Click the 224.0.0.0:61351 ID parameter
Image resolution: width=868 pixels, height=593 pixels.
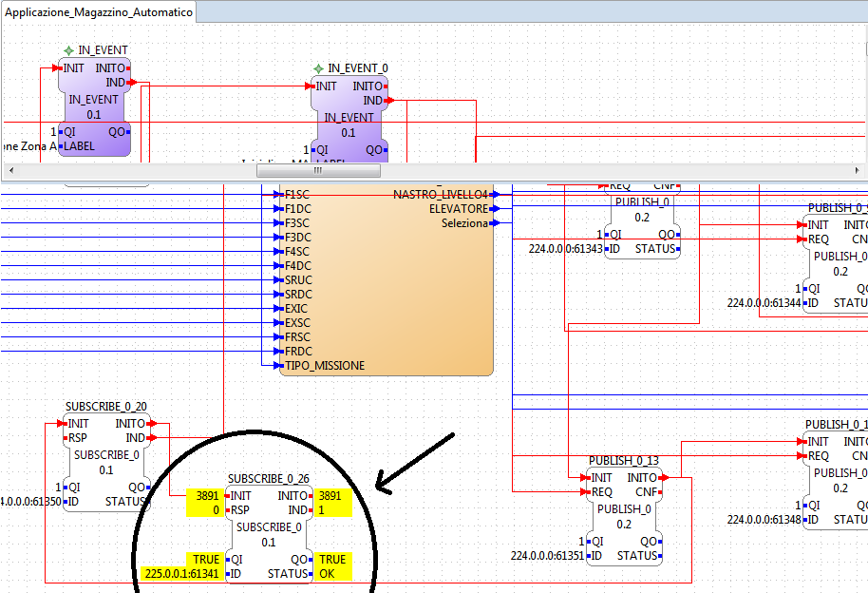click(x=547, y=556)
